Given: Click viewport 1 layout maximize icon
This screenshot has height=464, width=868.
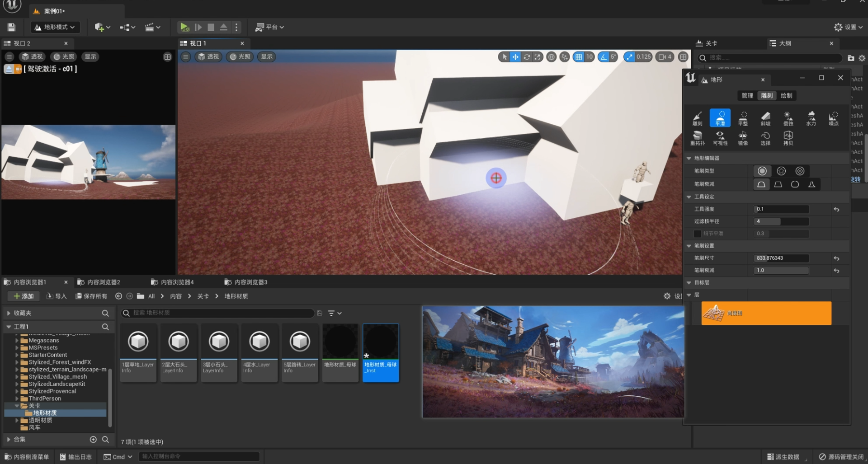Looking at the screenshot, I should (683, 57).
